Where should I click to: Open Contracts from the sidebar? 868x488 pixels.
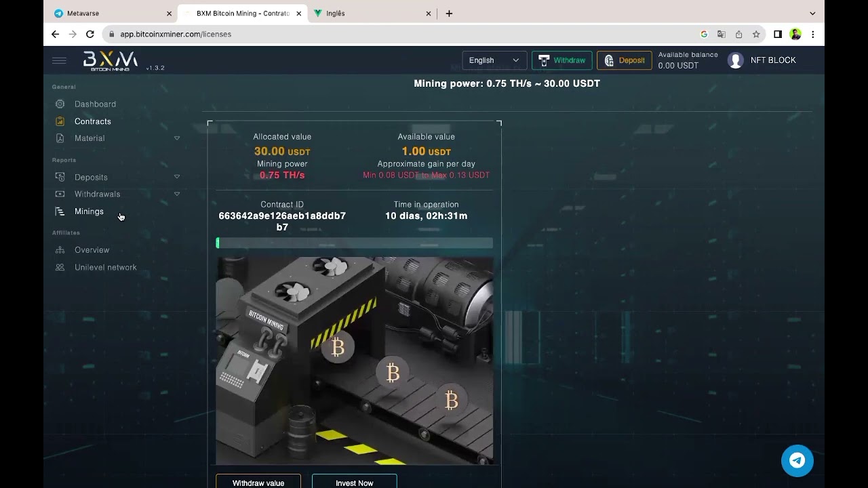(93, 121)
